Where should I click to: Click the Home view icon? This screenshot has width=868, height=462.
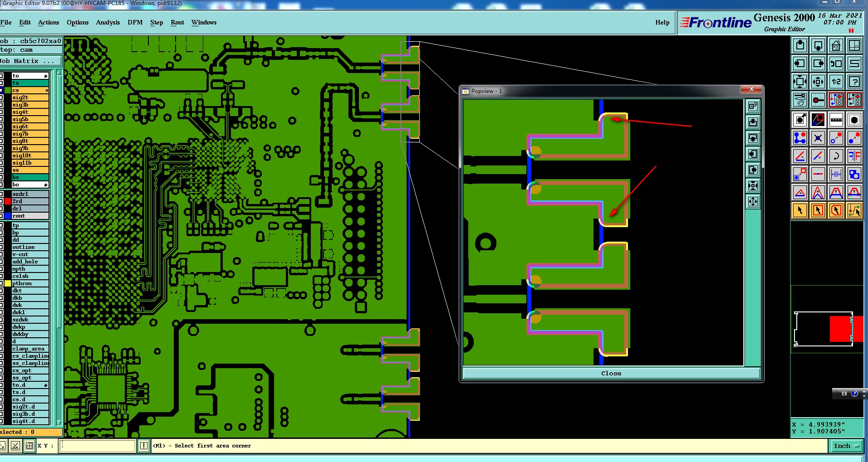click(836, 45)
